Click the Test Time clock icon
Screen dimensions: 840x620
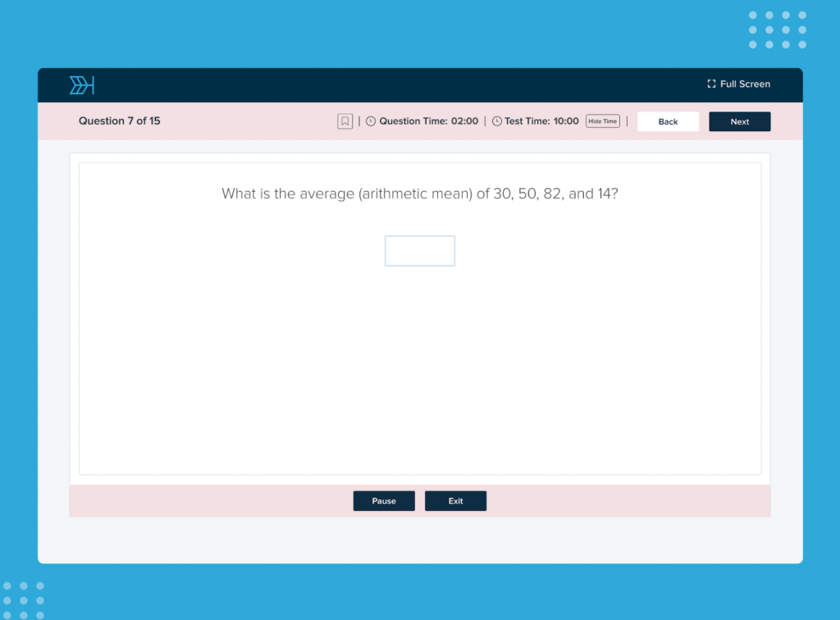(x=496, y=121)
